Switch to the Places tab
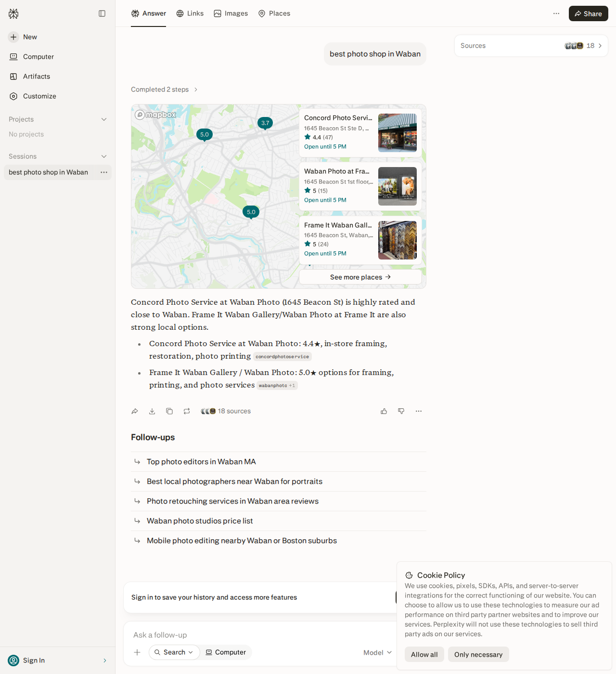Image resolution: width=616 pixels, height=674 pixels. click(274, 13)
